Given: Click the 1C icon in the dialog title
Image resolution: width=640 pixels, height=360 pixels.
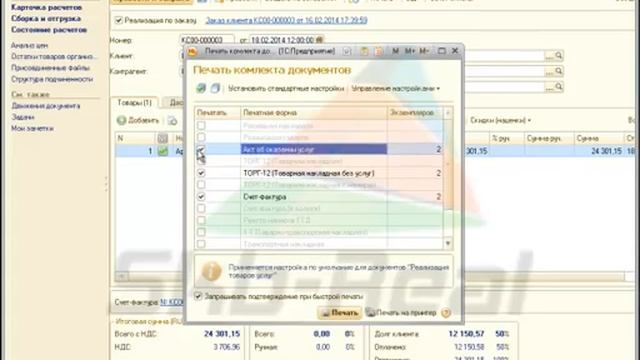Looking at the screenshot, I should [x=193, y=51].
